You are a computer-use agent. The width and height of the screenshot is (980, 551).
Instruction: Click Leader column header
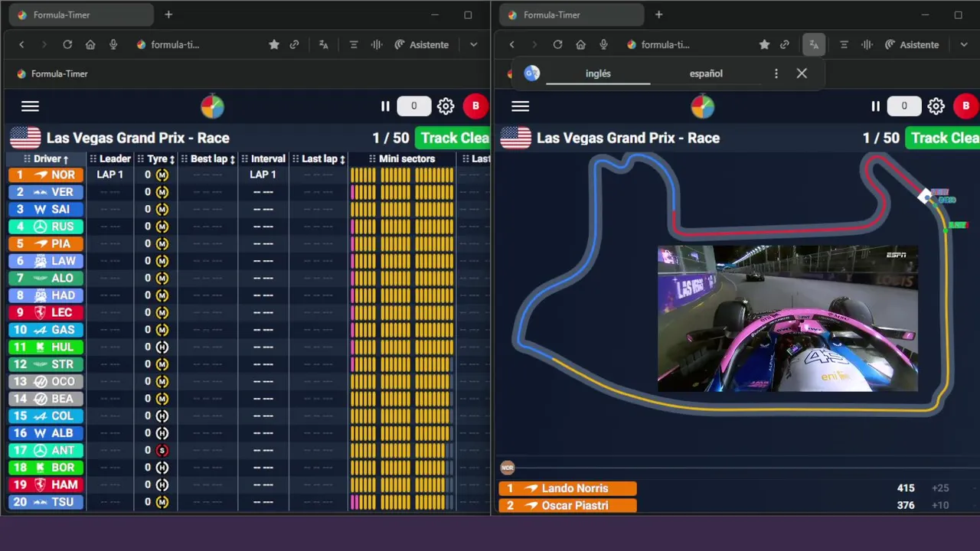110,158
